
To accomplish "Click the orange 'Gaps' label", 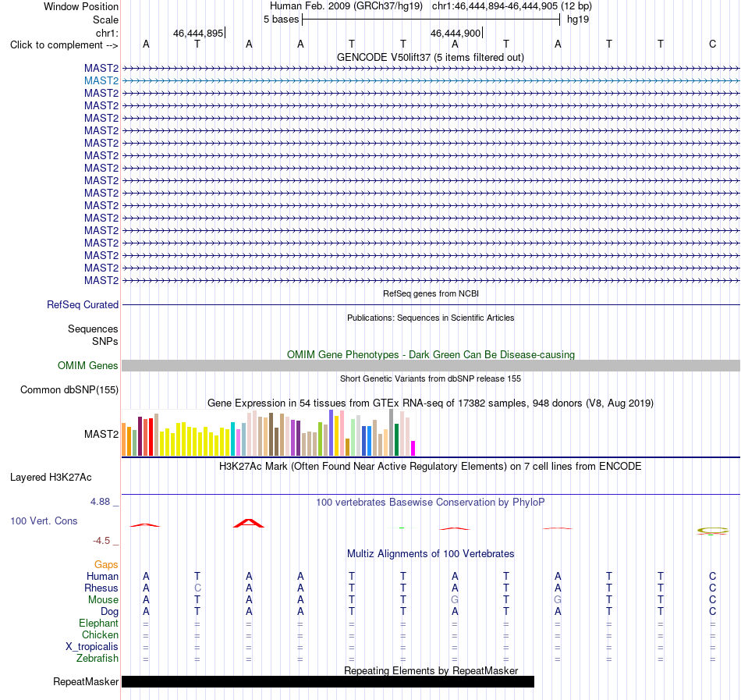I will [x=106, y=564].
